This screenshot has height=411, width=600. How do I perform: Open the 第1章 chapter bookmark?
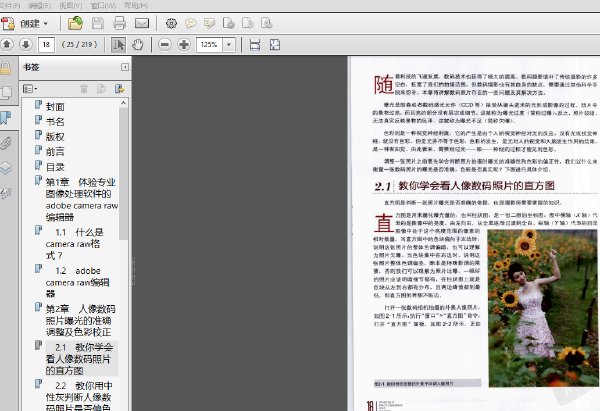[81, 199]
